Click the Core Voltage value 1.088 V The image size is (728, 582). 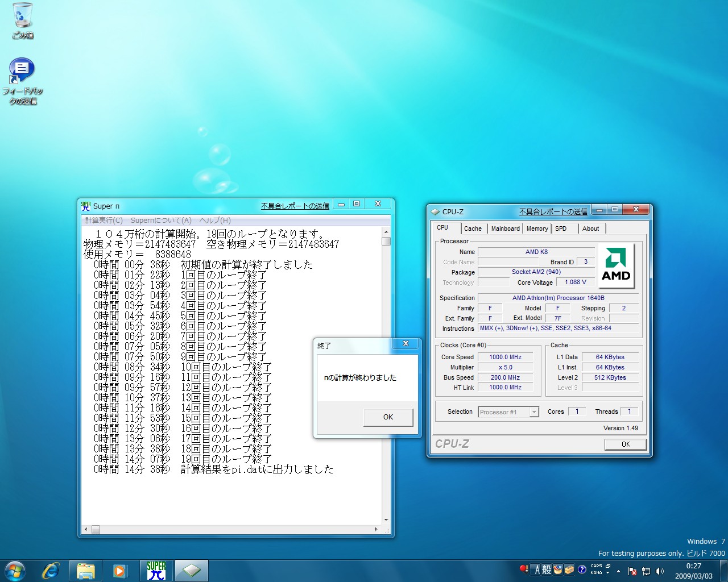point(576,282)
